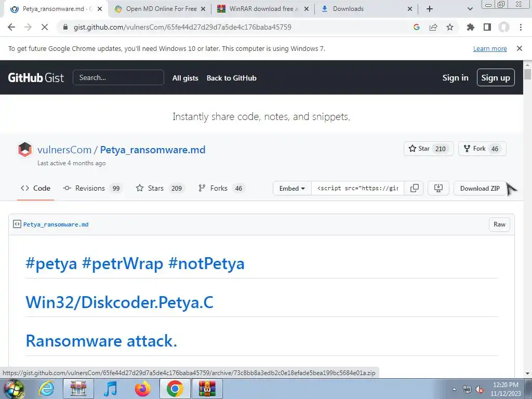Click the GitHub Gist logo
This screenshot has width=532, height=399.
[x=36, y=78]
